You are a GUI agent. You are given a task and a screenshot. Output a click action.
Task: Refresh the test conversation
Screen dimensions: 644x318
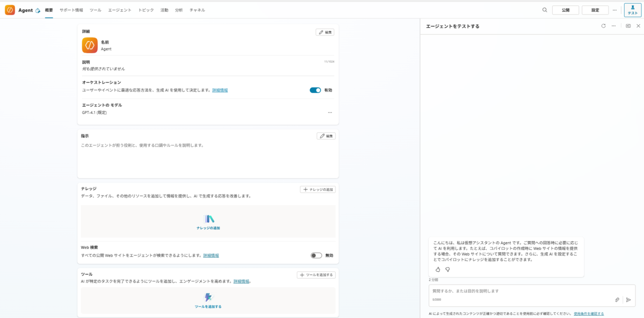pyautogui.click(x=603, y=26)
